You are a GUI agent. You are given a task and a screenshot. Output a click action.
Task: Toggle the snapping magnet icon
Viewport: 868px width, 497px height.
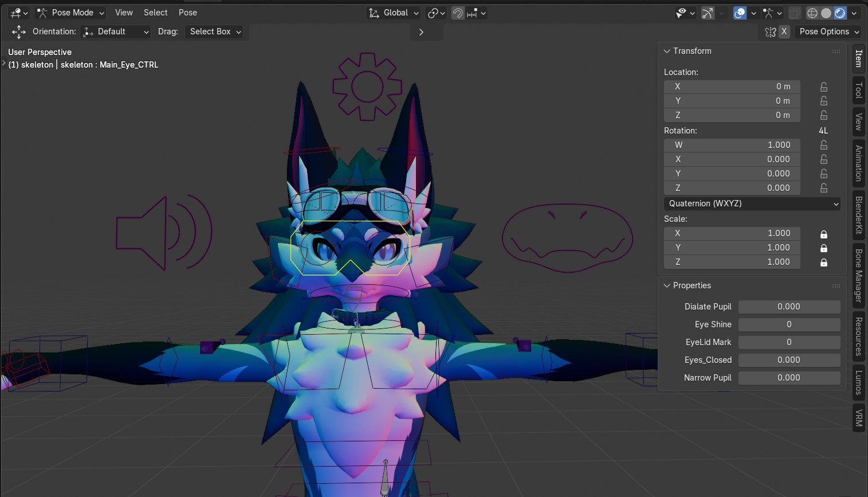458,13
